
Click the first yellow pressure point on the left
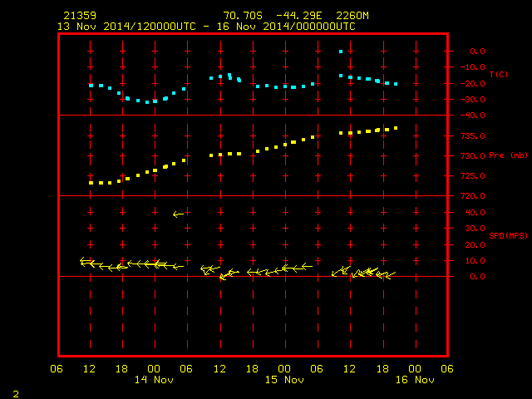91,183
